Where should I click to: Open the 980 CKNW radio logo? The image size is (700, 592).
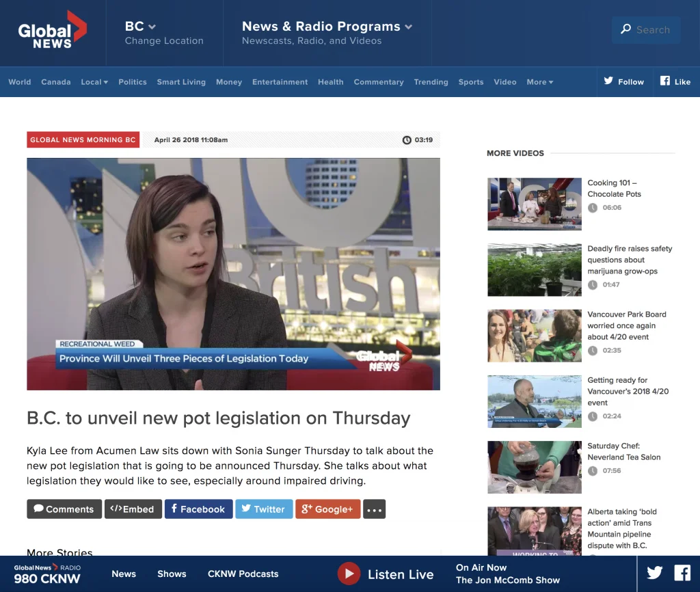[x=47, y=574]
